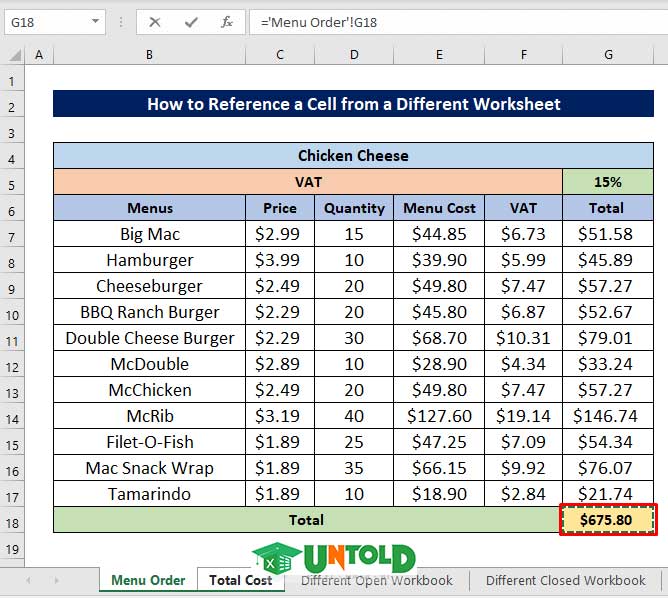Viewport: 668px width, 598px height.
Task: Click the $10.31 VAT cell
Action: pos(524,338)
